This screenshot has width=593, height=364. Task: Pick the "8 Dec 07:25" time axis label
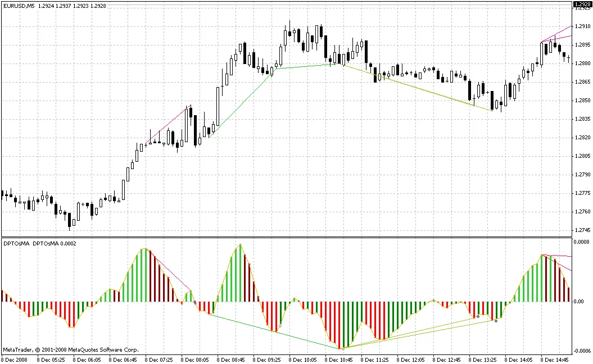pos(160,359)
